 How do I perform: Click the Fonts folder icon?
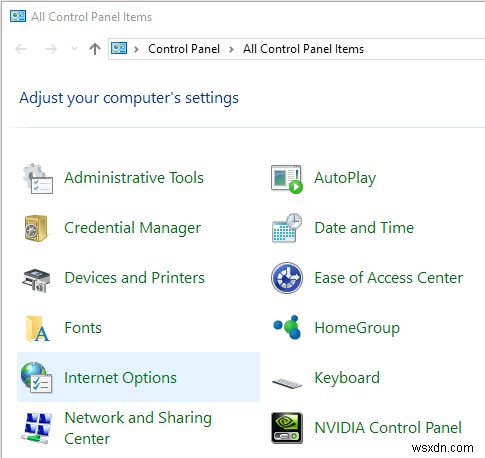point(37,329)
